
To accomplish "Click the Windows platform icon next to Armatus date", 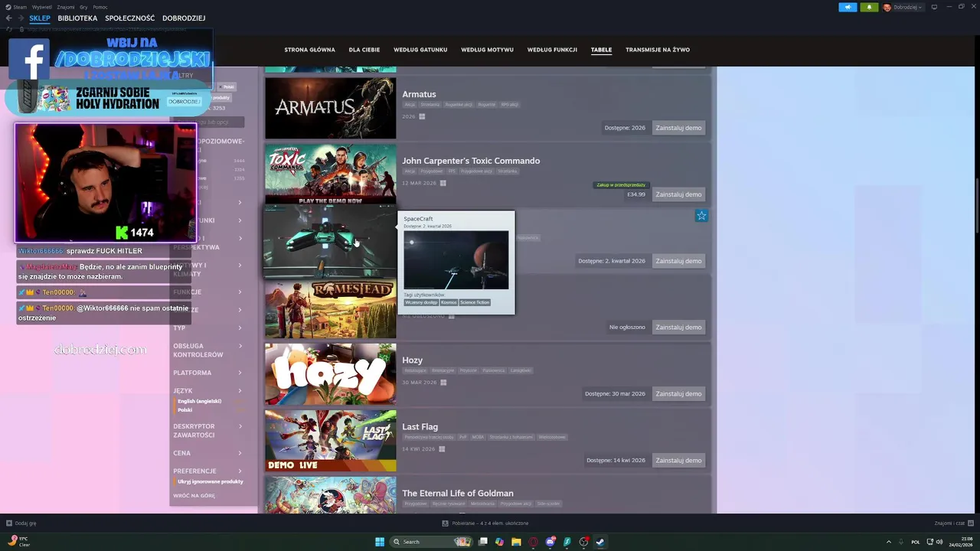I will click(422, 116).
